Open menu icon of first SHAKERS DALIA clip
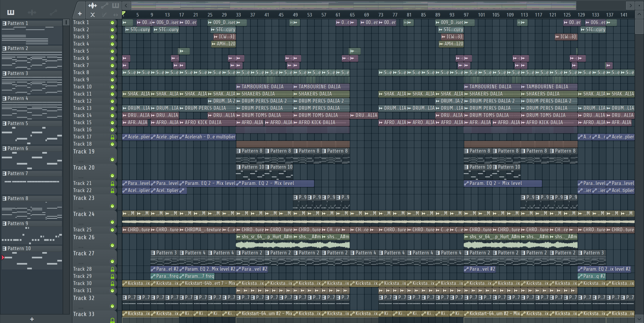The height and width of the screenshot is (323, 644). point(239,94)
